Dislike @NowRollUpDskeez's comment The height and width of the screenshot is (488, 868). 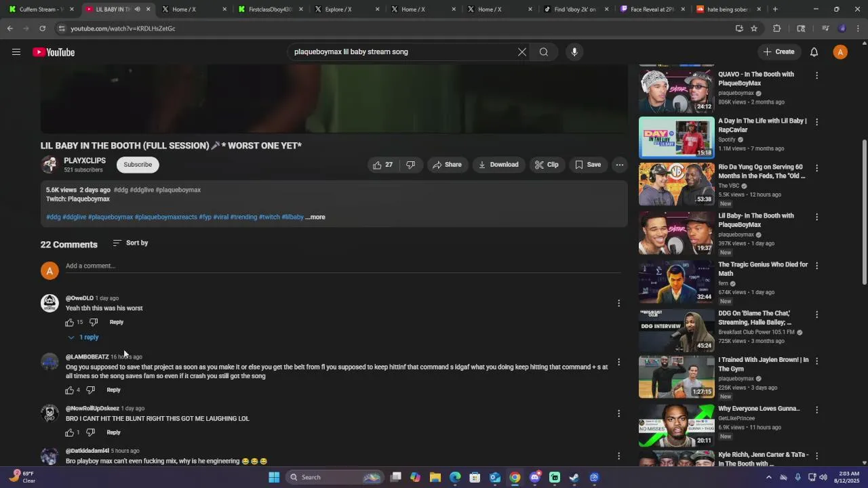pos(90,432)
